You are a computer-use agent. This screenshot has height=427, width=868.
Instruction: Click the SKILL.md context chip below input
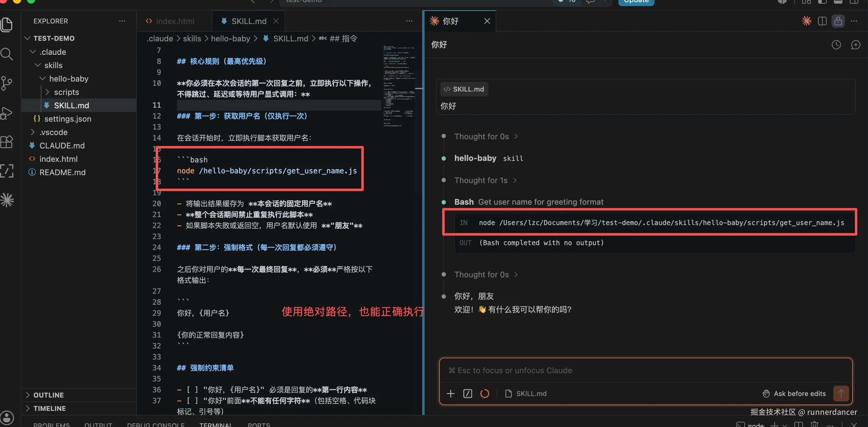[x=526, y=393]
